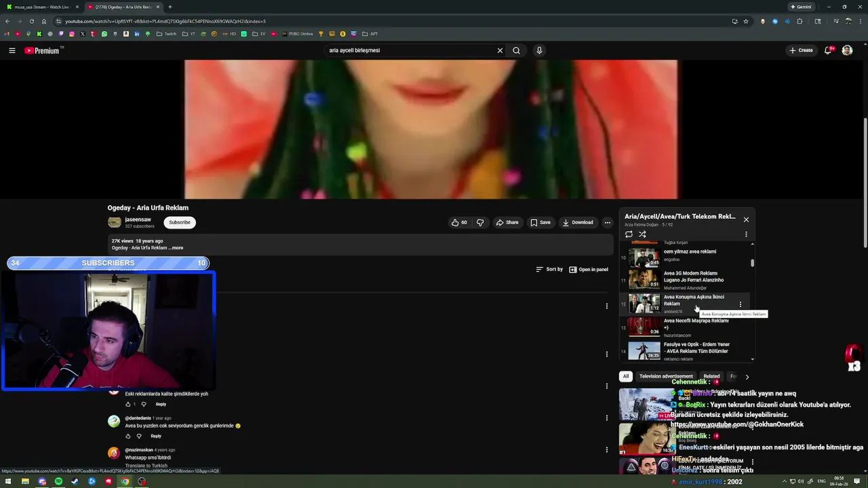This screenshot has width=868, height=488.
Task: Translate nazimaskan comment to Turkish
Action: pyautogui.click(x=146, y=466)
